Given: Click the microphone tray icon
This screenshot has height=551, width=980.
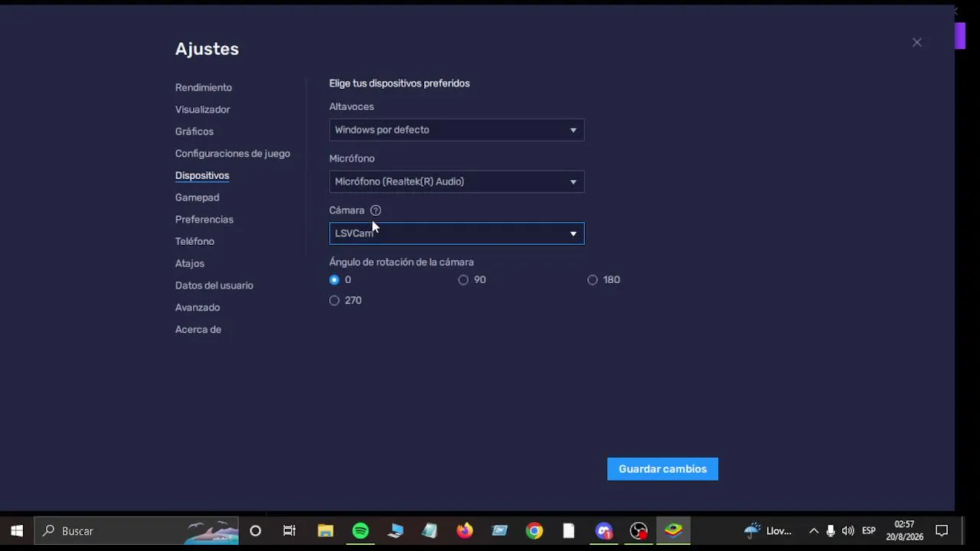Looking at the screenshot, I should click(x=831, y=531).
